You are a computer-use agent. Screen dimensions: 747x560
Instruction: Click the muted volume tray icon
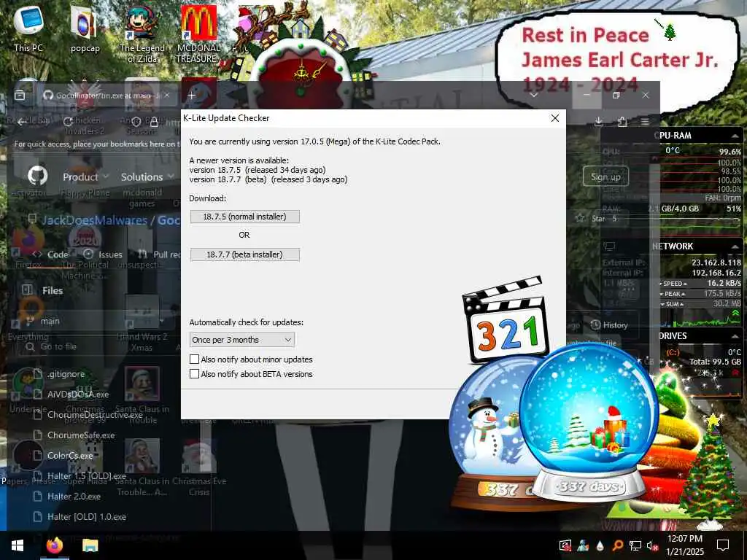(x=652, y=545)
